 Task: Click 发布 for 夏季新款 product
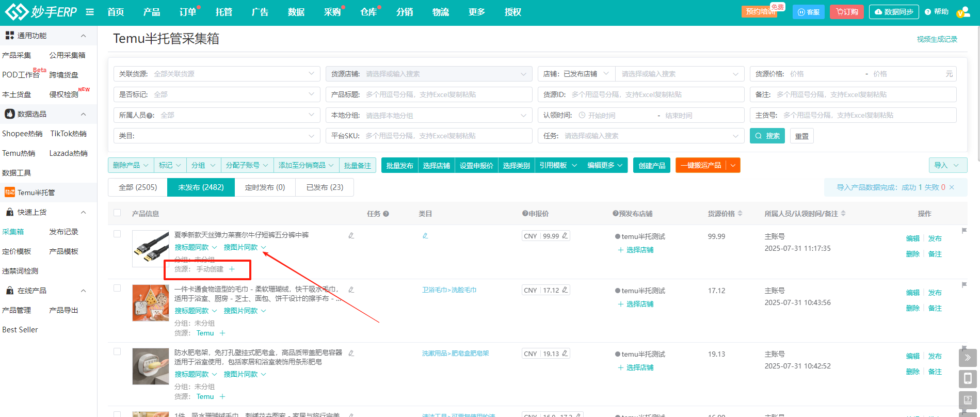[x=935, y=238]
